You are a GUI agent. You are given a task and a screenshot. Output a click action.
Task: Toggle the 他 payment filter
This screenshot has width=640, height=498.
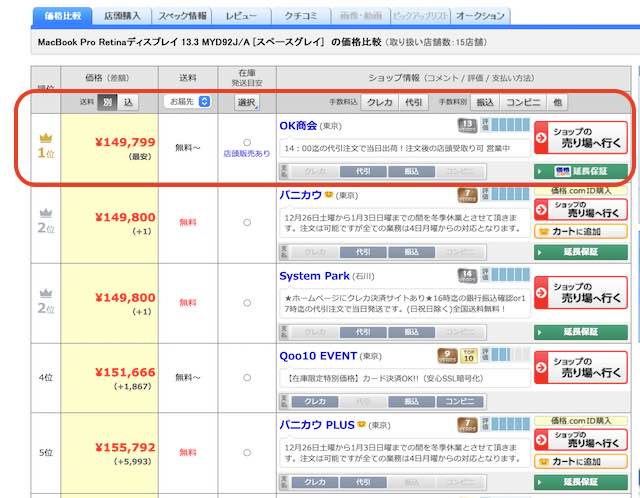(x=558, y=102)
